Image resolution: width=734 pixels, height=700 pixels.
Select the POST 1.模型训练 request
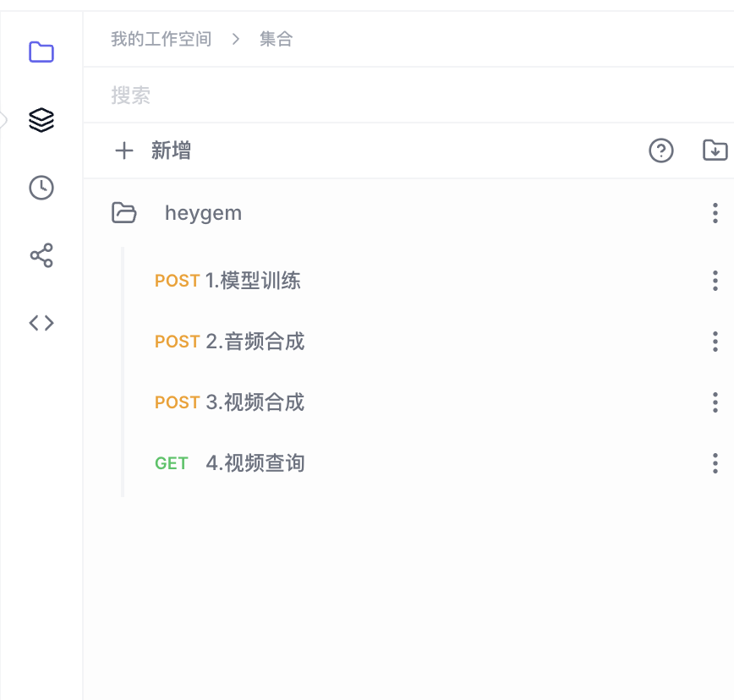pos(252,281)
